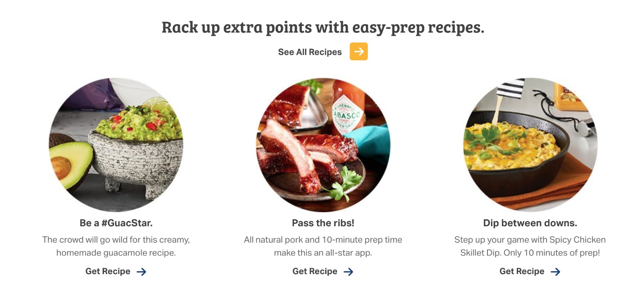The height and width of the screenshot is (297, 644).
Task: Click the Spicy Chicken Skillet Dip description text
Action: tap(530, 246)
